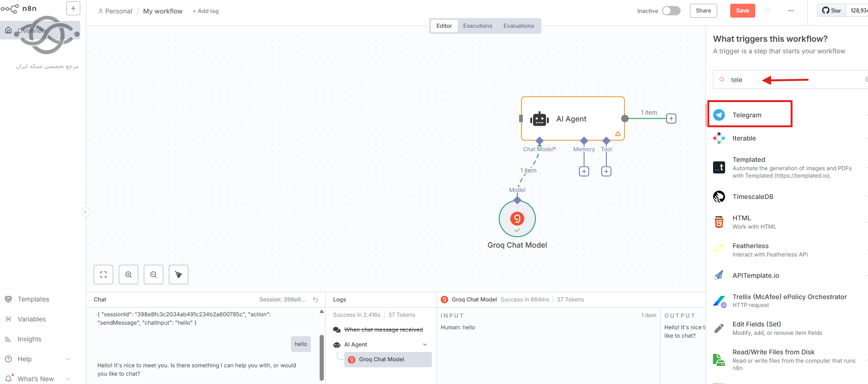
Task: Switch to the Evaluations tab
Action: pyautogui.click(x=519, y=26)
